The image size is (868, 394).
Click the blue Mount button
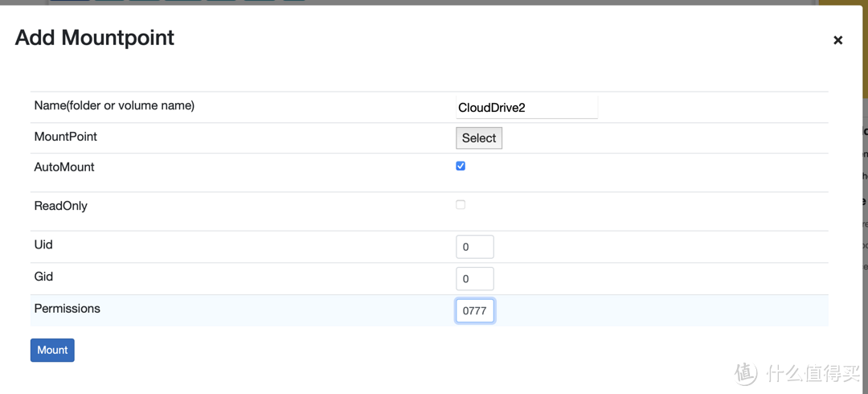click(x=52, y=350)
